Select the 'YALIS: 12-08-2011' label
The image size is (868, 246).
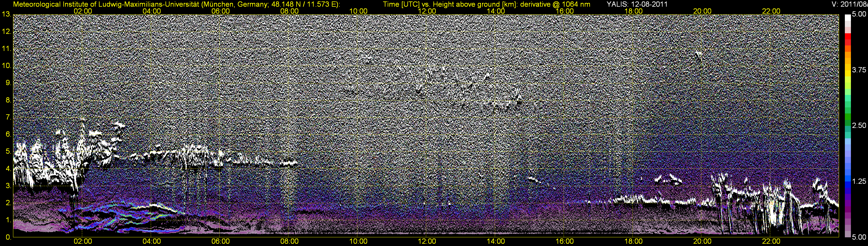tap(637, 4)
